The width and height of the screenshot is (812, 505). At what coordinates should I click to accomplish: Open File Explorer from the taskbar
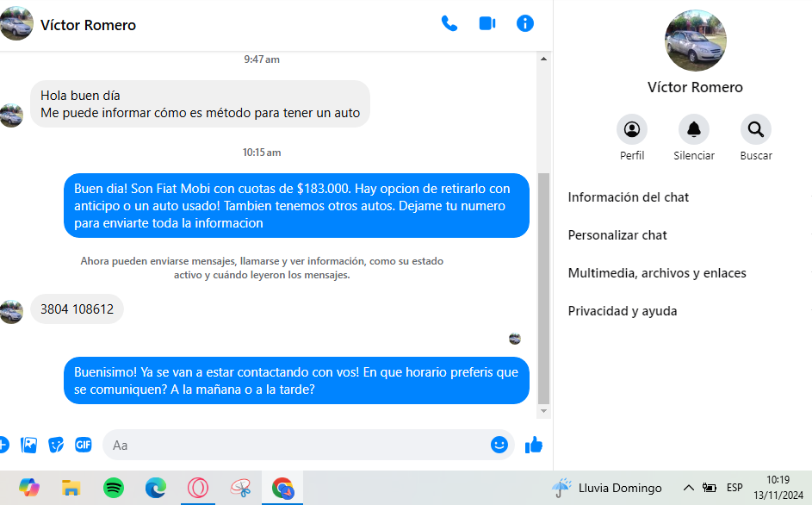pyautogui.click(x=71, y=488)
